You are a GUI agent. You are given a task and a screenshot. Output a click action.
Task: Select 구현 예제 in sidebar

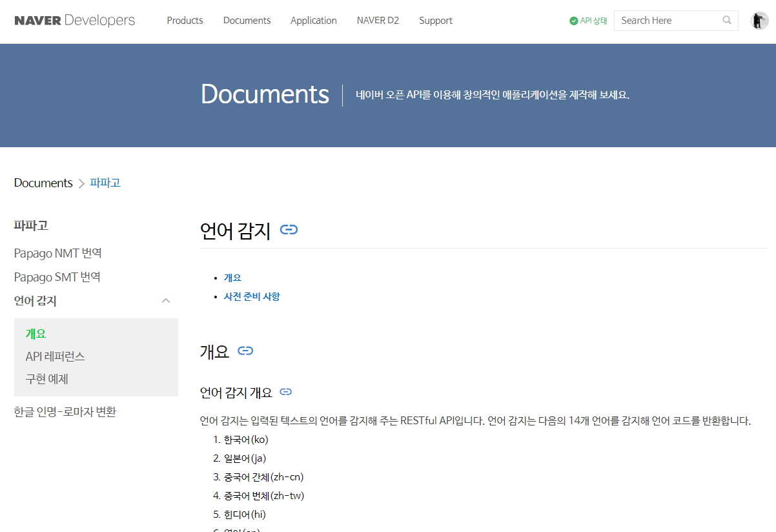[47, 379]
